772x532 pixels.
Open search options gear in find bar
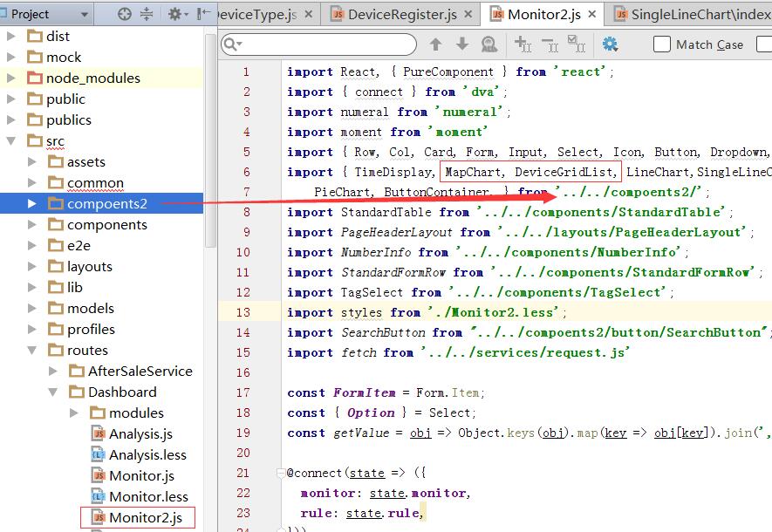[610, 44]
